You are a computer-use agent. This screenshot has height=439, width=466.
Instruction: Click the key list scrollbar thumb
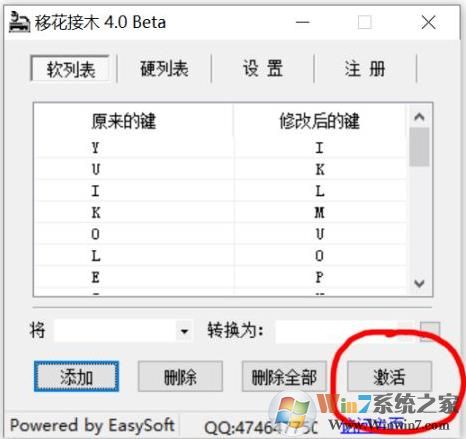(x=419, y=147)
